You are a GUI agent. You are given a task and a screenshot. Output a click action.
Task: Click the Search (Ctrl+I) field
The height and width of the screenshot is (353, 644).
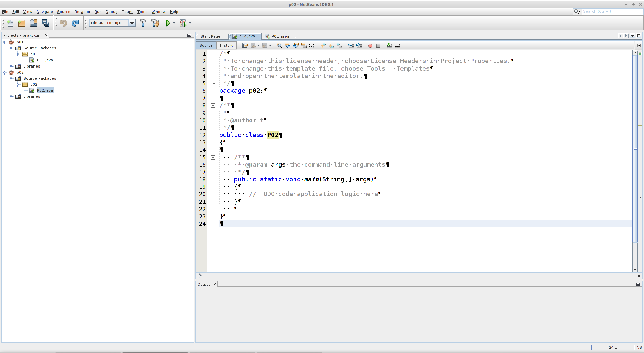tap(612, 12)
